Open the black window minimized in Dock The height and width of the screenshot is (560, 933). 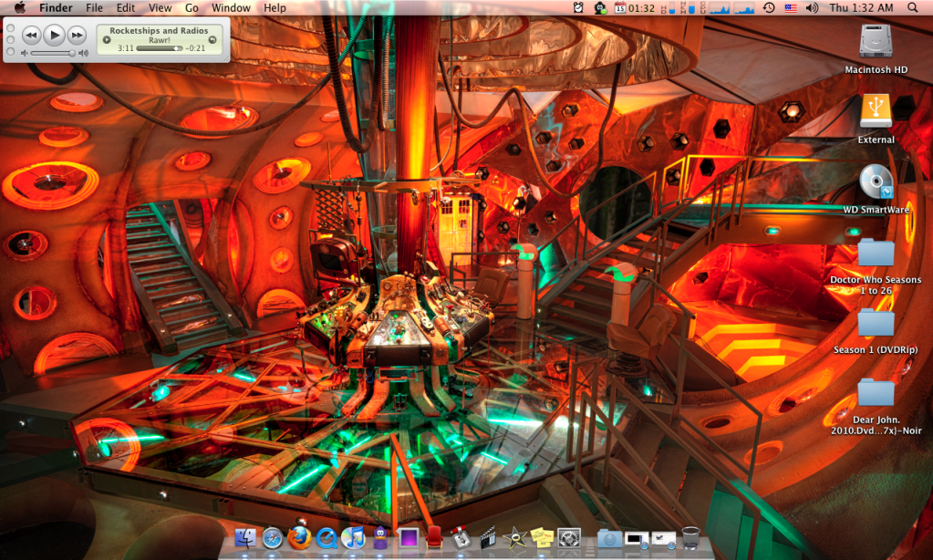tap(636, 539)
